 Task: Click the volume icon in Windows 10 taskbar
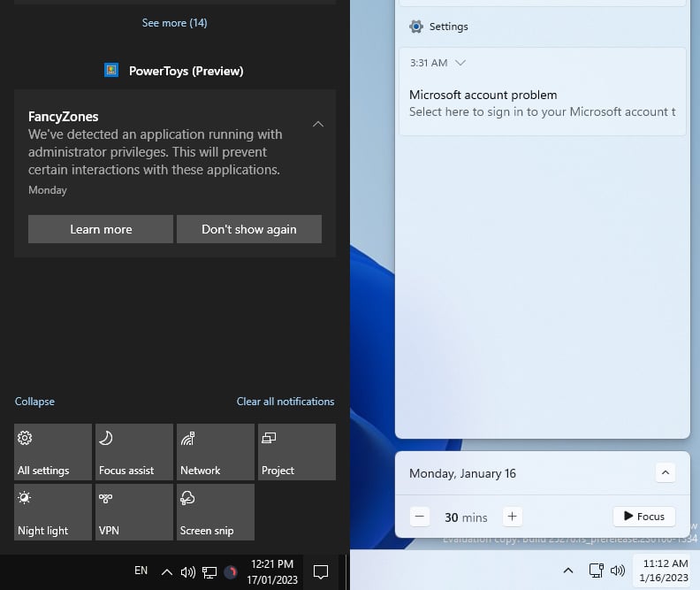[188, 572]
